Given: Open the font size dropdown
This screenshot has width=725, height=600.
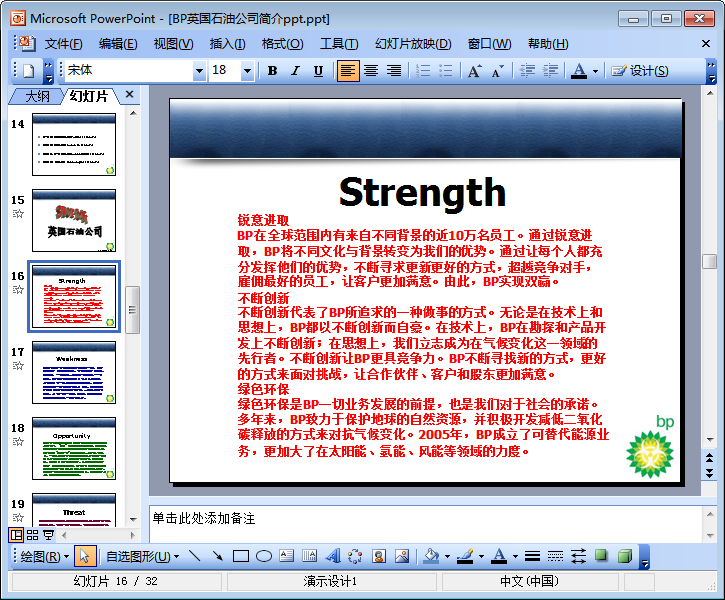Looking at the screenshot, I should [x=247, y=71].
